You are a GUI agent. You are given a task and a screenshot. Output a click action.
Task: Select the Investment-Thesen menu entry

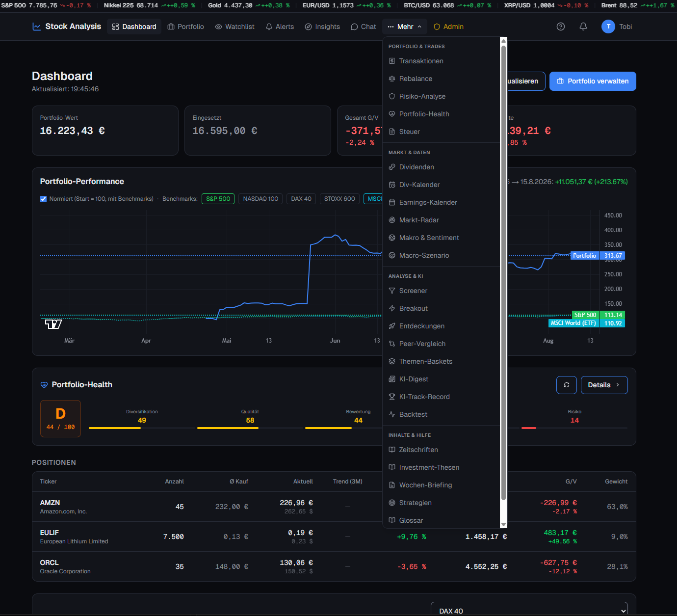coord(441,467)
